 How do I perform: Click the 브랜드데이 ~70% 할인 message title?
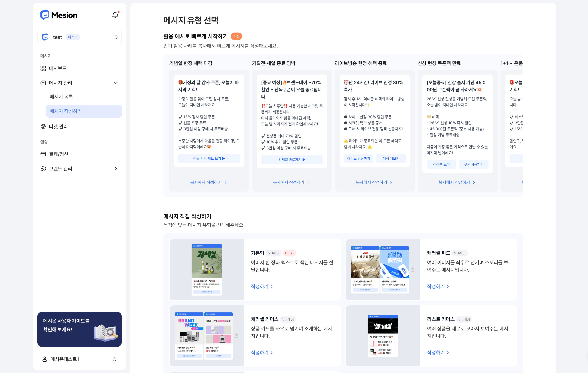click(292, 89)
